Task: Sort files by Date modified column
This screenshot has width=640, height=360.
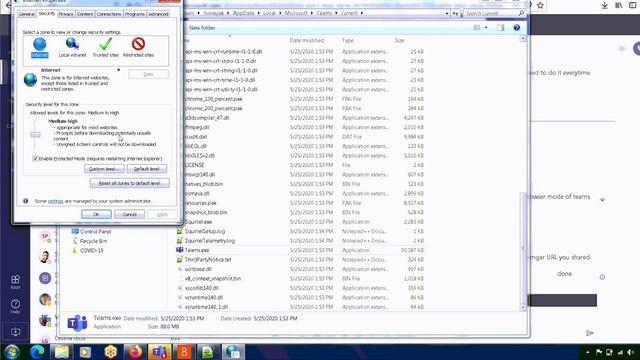Action: click(x=307, y=40)
